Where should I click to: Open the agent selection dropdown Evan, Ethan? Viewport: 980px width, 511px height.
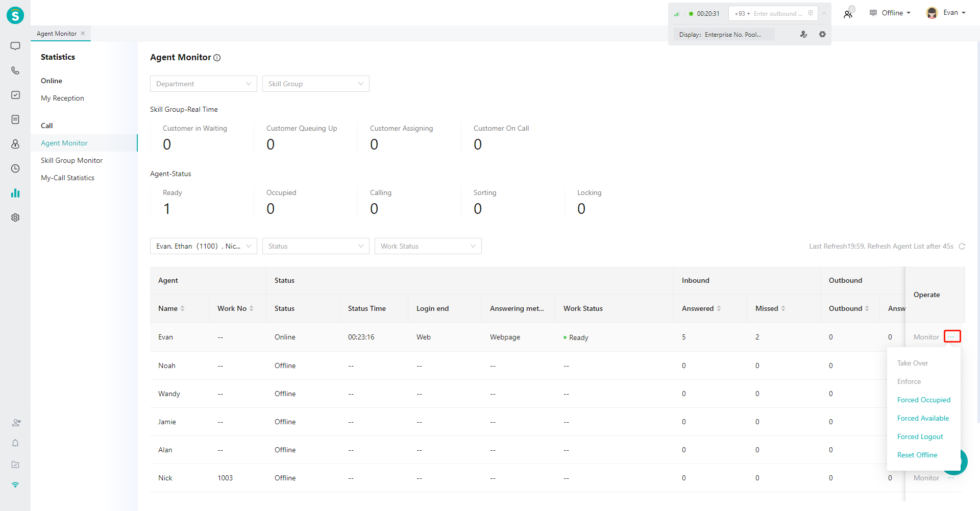coord(204,246)
